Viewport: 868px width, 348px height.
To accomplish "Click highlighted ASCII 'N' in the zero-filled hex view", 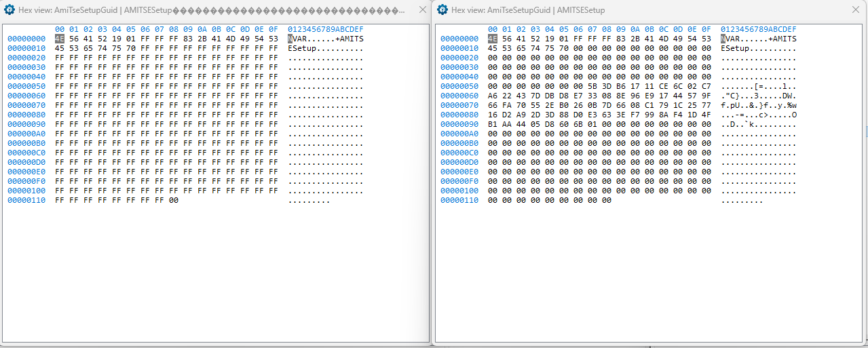I will [x=723, y=39].
